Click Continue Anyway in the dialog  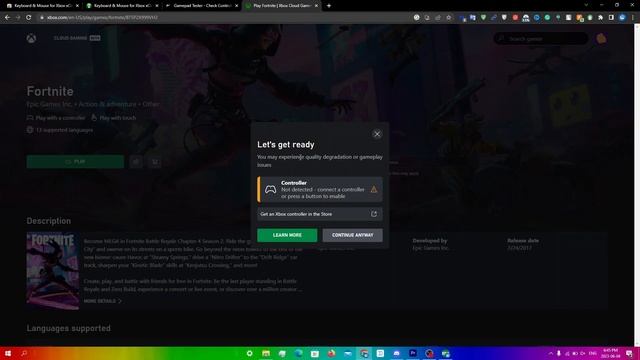tap(352, 235)
